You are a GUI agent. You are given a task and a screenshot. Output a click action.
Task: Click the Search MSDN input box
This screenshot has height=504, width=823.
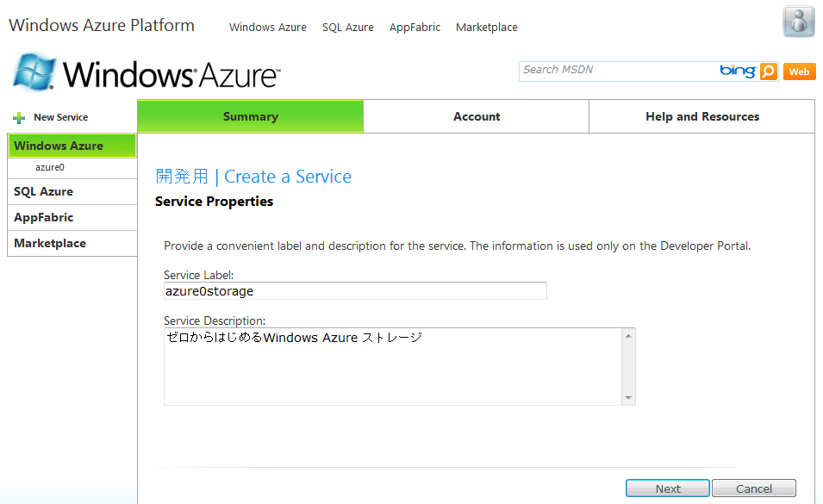pos(618,72)
